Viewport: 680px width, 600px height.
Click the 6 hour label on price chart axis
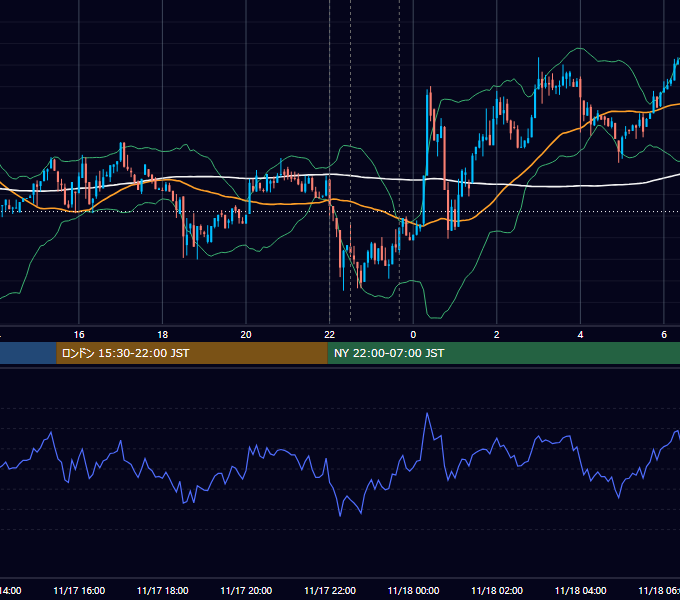coord(664,335)
